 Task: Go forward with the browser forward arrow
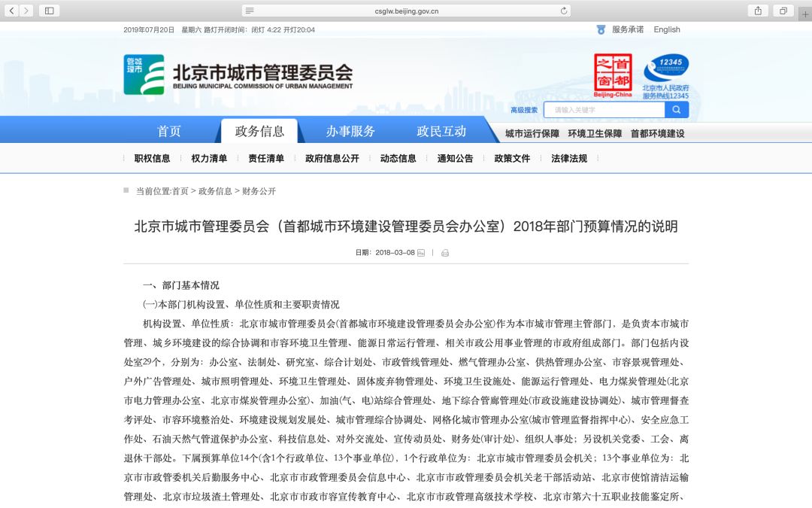[x=26, y=11]
